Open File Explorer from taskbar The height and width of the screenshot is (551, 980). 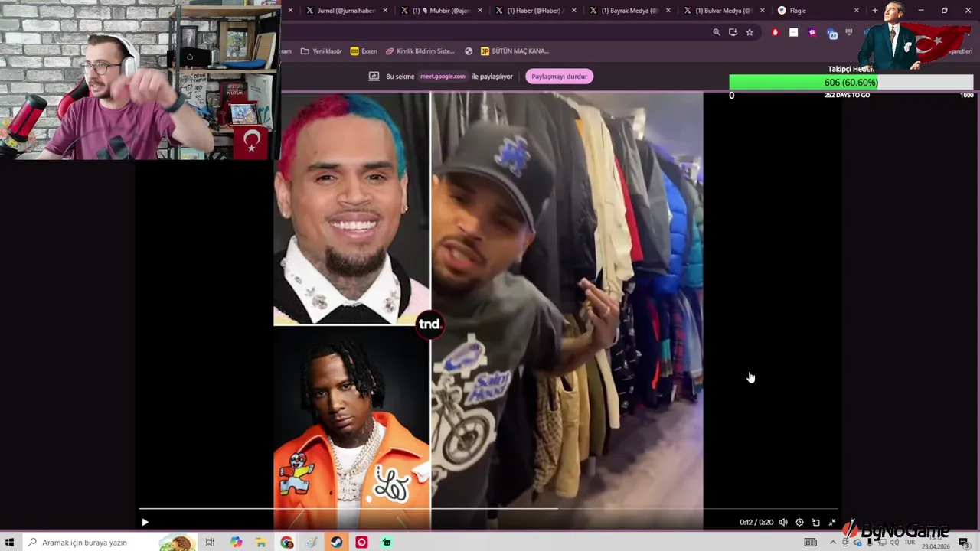click(261, 543)
